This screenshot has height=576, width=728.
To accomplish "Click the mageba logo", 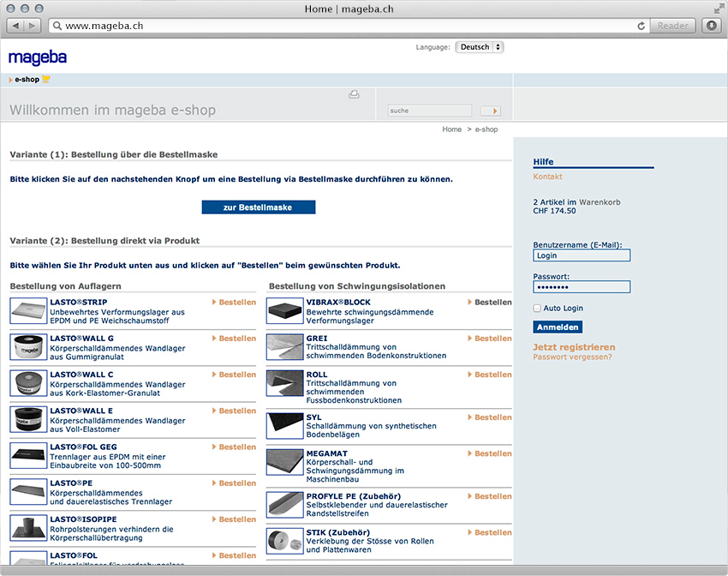I will point(38,57).
